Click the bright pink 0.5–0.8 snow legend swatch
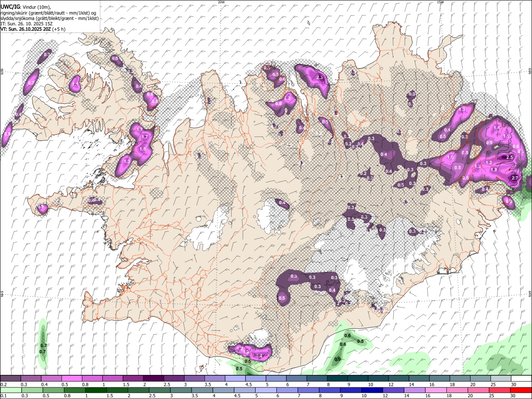532x399 pixels. click(x=71, y=379)
